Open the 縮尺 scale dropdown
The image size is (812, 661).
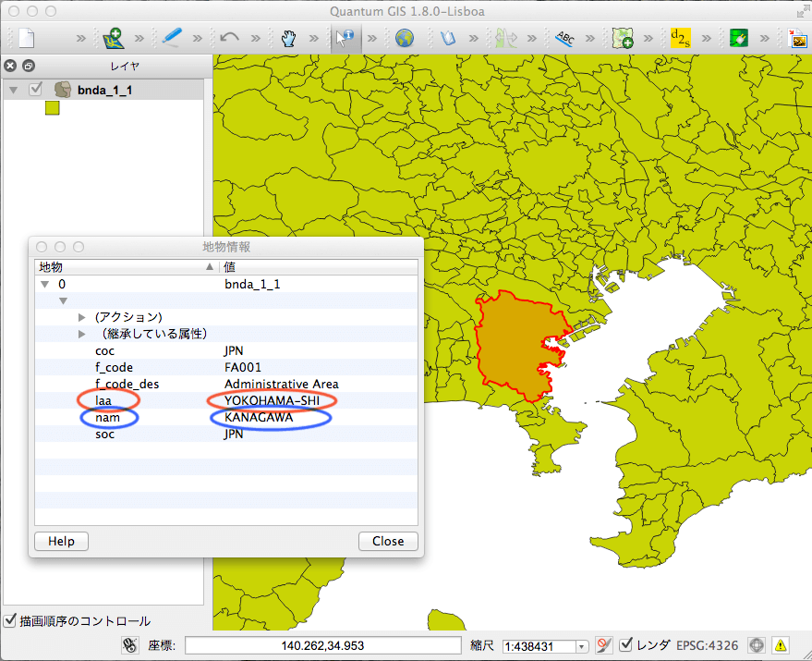pos(582,646)
